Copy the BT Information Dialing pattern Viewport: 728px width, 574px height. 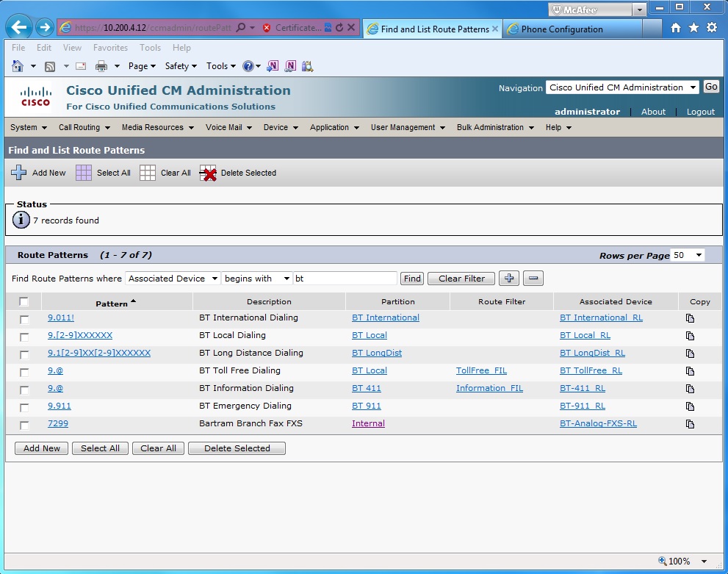[x=691, y=389]
